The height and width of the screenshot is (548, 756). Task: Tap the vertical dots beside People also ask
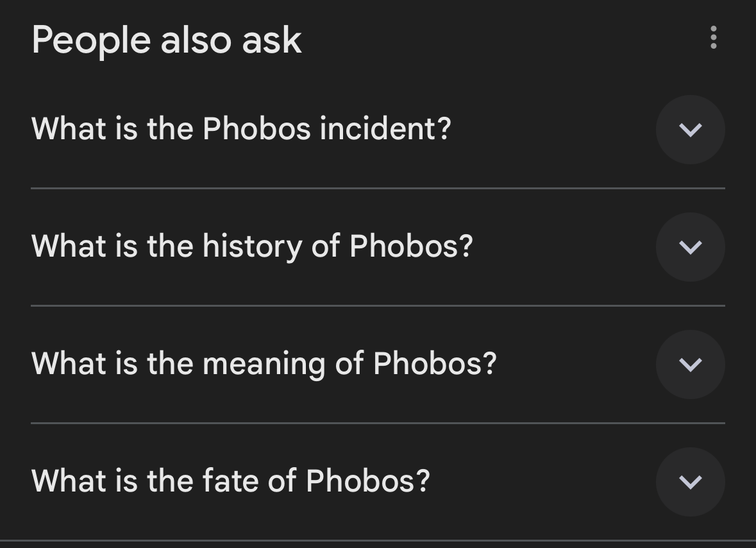713,38
